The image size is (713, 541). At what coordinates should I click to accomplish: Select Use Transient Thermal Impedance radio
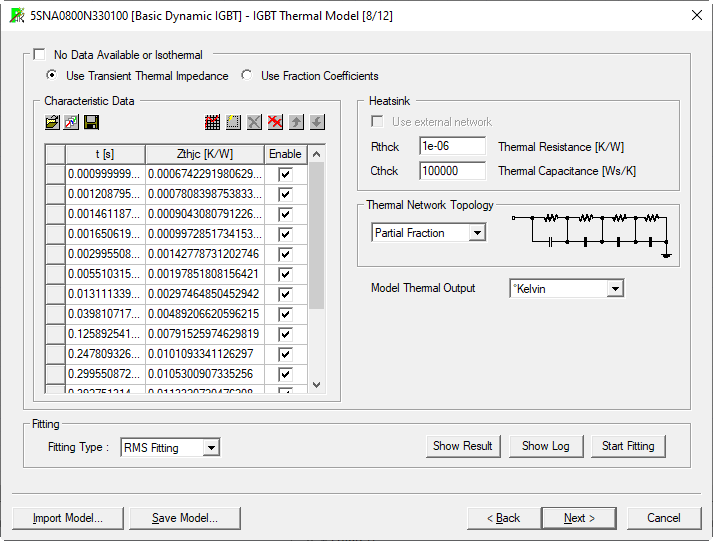point(52,75)
